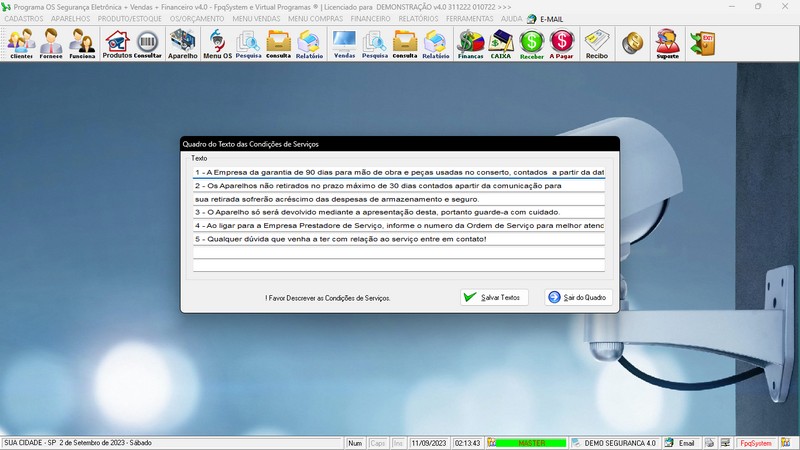The image size is (800, 450).
Task: Open the Clientes toolbar icon
Action: click(21, 43)
